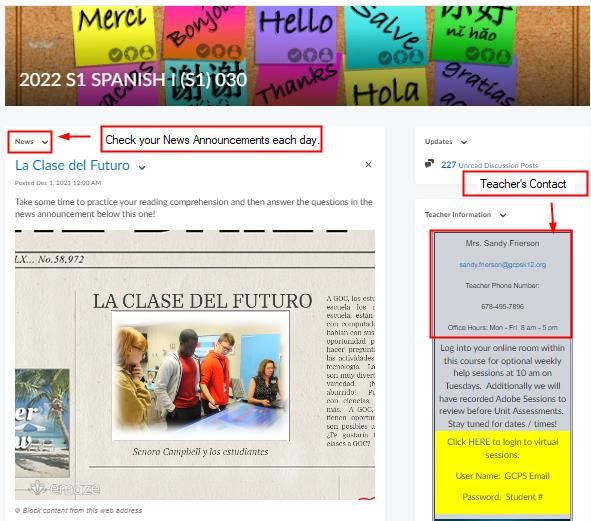The image size is (591, 521).
Task: Click the News widget title
Action: pyautogui.click(x=24, y=142)
